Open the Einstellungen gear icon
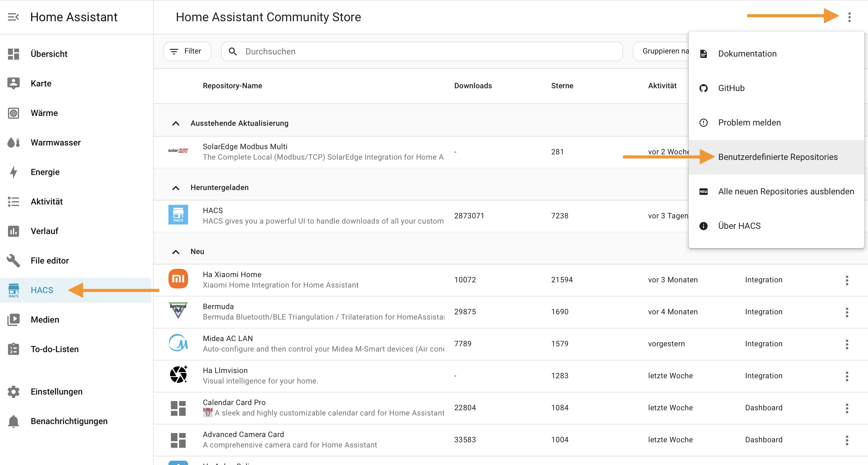Image resolution: width=868 pixels, height=465 pixels. point(14,391)
